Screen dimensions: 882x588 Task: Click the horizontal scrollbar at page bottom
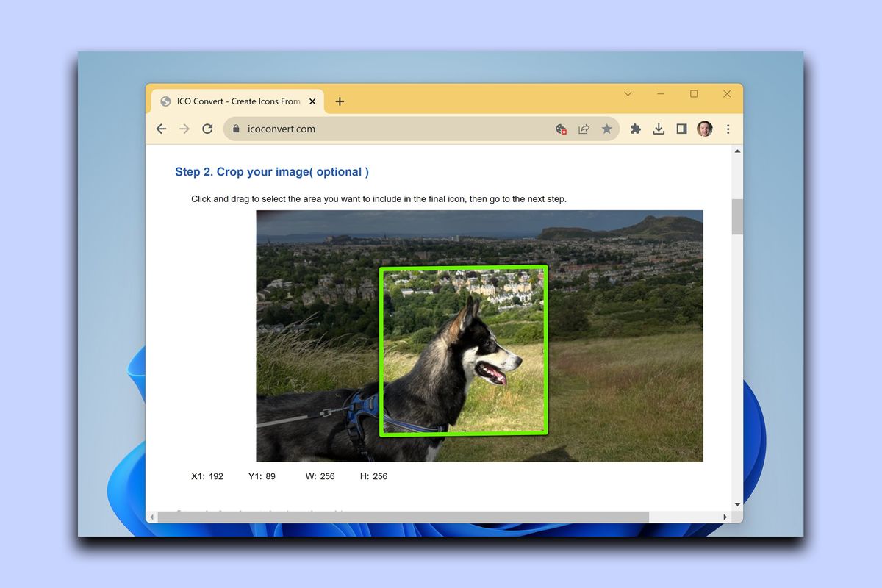click(441, 517)
